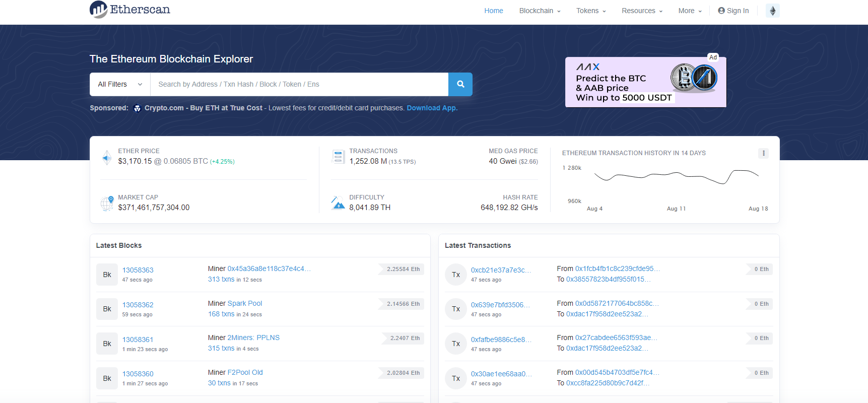This screenshot has width=868, height=403.
Task: Click the Ether price diamond icon
Action: (x=107, y=157)
